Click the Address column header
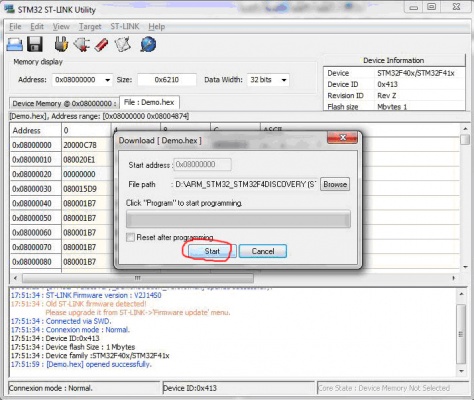The height and width of the screenshot is (400, 474). point(36,130)
